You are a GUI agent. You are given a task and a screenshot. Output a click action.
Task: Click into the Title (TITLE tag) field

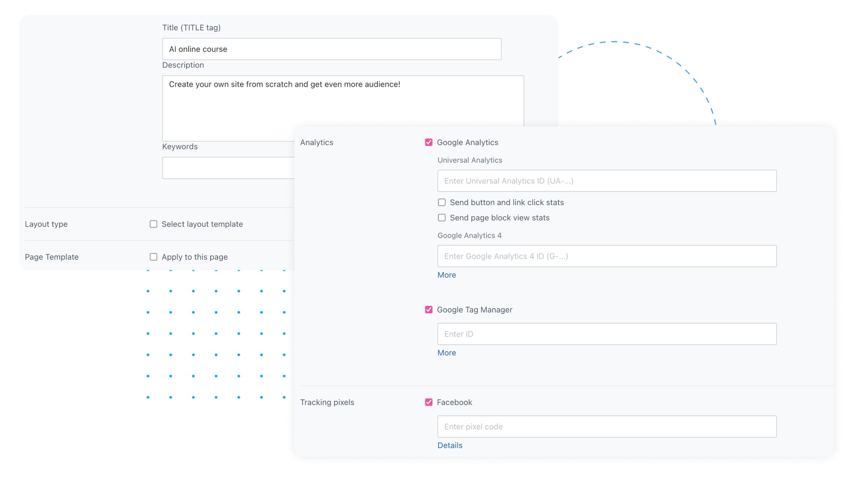(x=331, y=49)
